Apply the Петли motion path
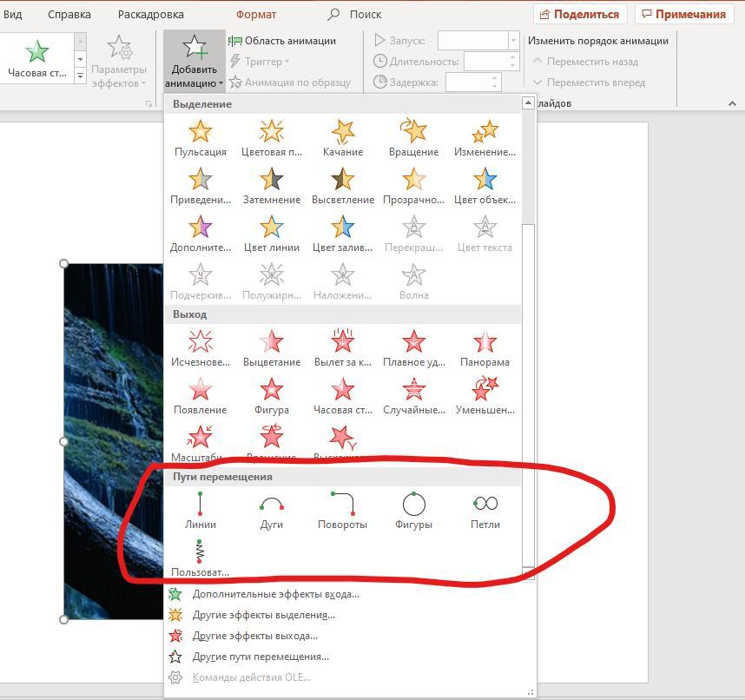745x700 pixels. pyautogui.click(x=485, y=511)
